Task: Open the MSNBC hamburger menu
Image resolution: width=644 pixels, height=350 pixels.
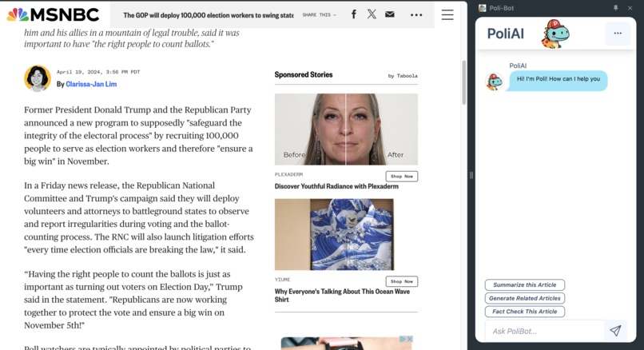Action: [x=447, y=15]
